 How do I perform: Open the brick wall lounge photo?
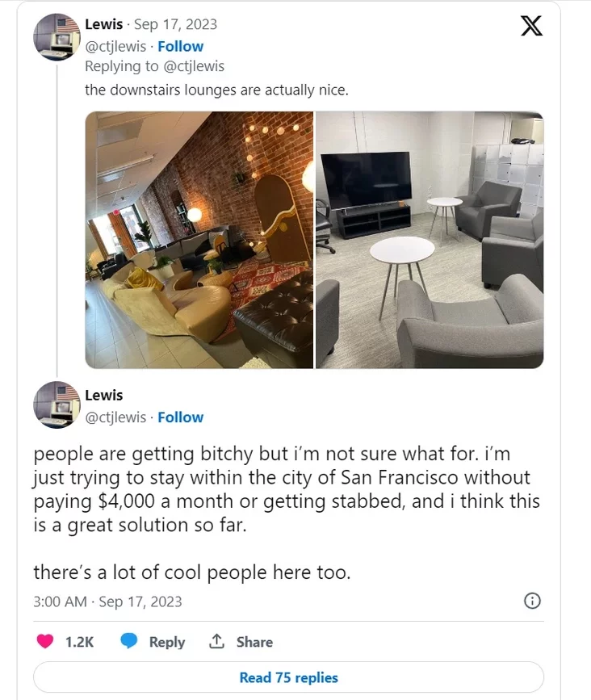click(199, 240)
